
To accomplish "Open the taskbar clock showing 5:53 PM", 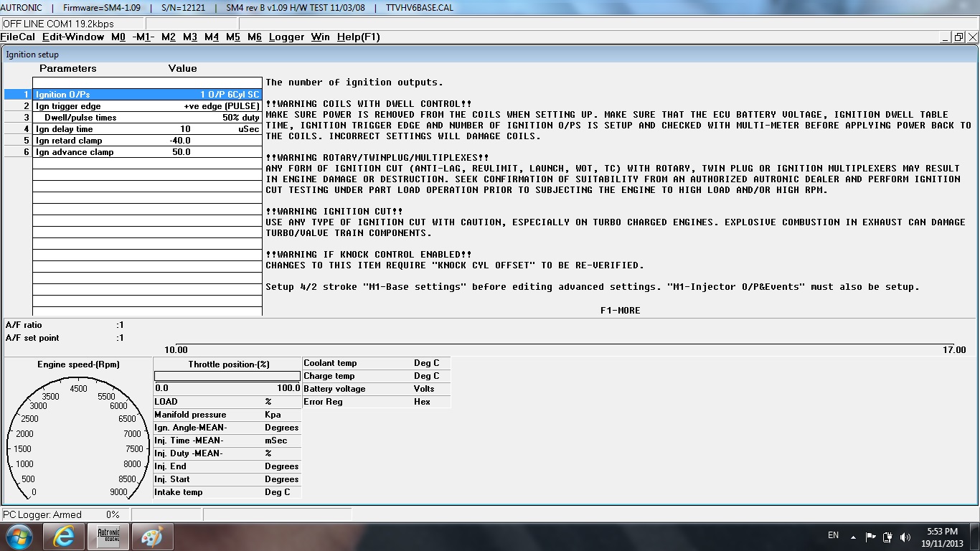I will [x=942, y=537].
